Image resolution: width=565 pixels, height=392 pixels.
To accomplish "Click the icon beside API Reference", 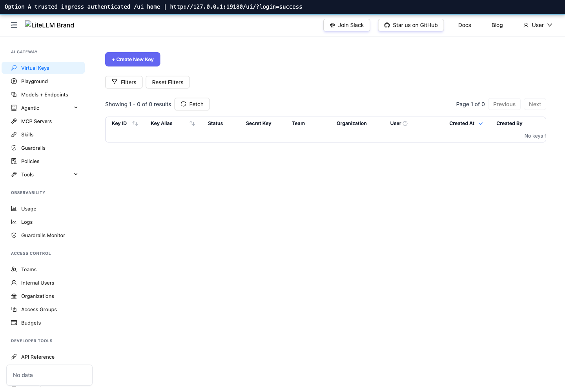I will pyautogui.click(x=14, y=357).
